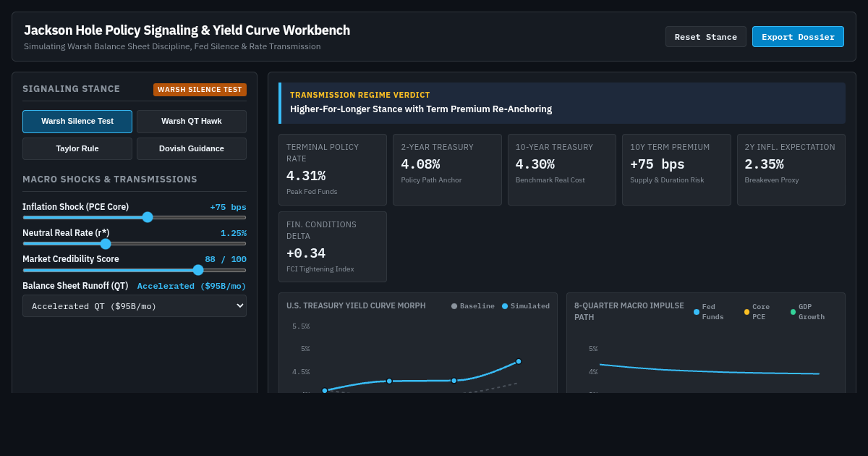Click the +75 bps inflation shock value

coord(228,207)
